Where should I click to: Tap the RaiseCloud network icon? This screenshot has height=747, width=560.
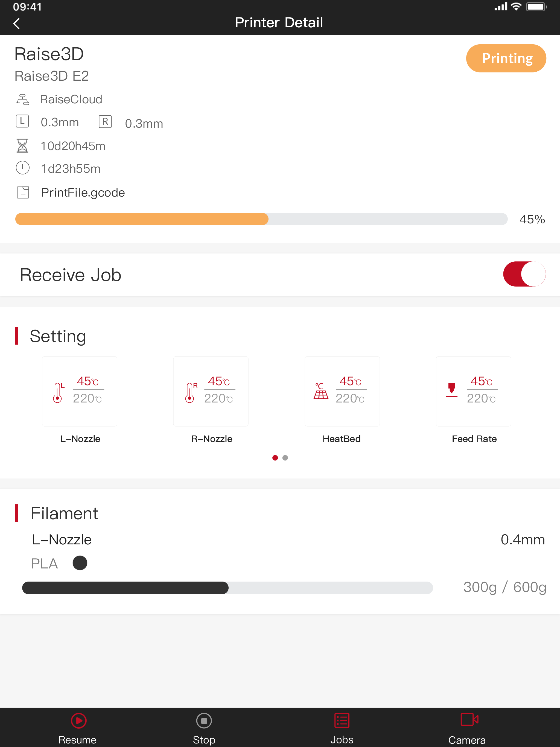click(x=22, y=99)
